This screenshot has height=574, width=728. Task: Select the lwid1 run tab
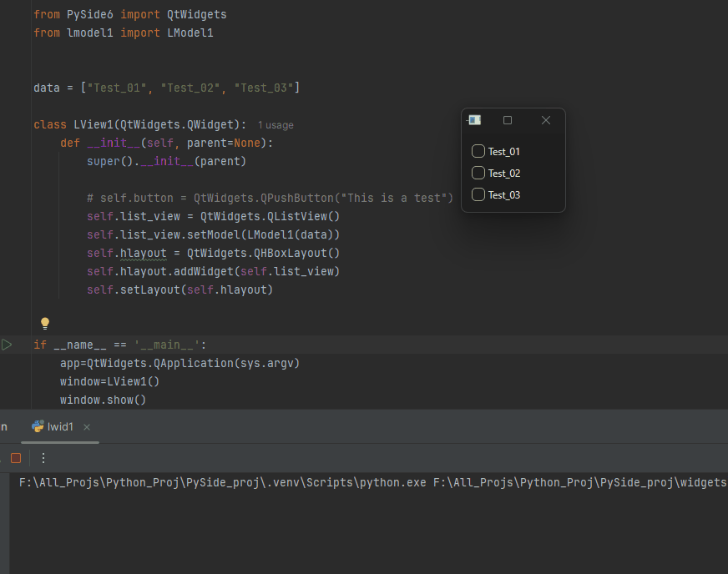click(x=58, y=425)
